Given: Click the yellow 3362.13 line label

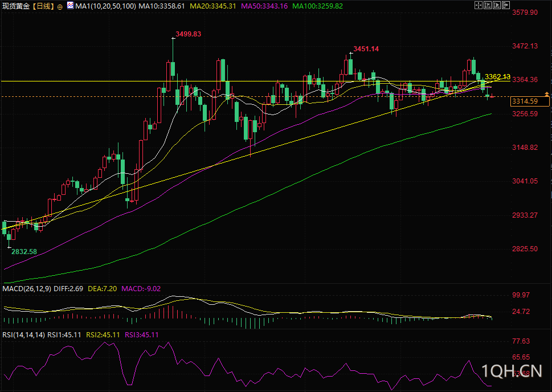Looking at the screenshot, I should 497,77.
